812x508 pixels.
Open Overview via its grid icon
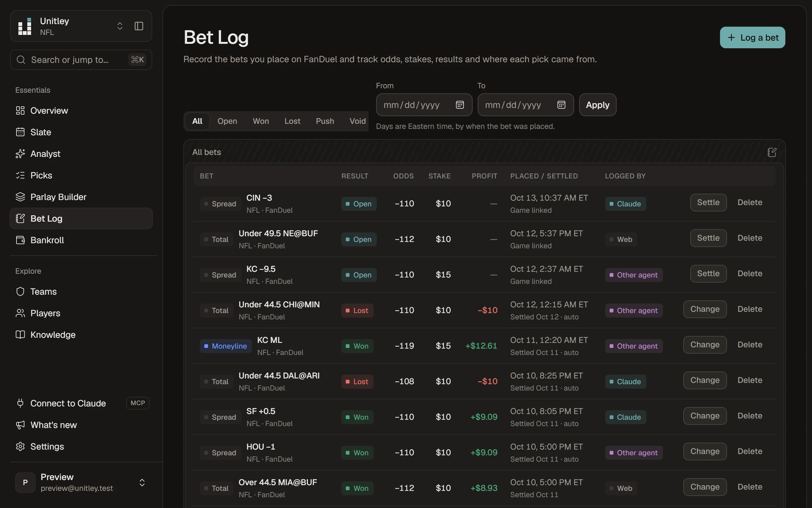20,110
